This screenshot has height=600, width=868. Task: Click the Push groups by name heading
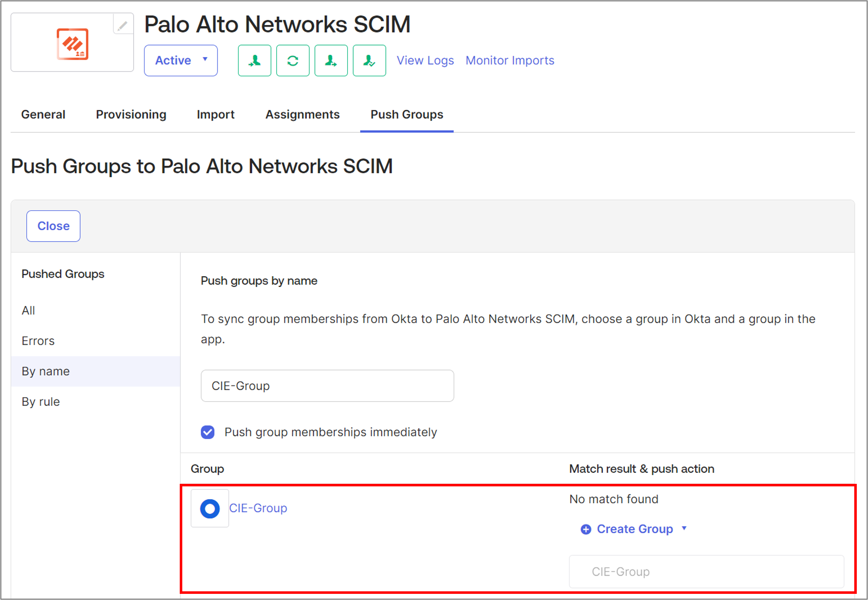tap(259, 281)
